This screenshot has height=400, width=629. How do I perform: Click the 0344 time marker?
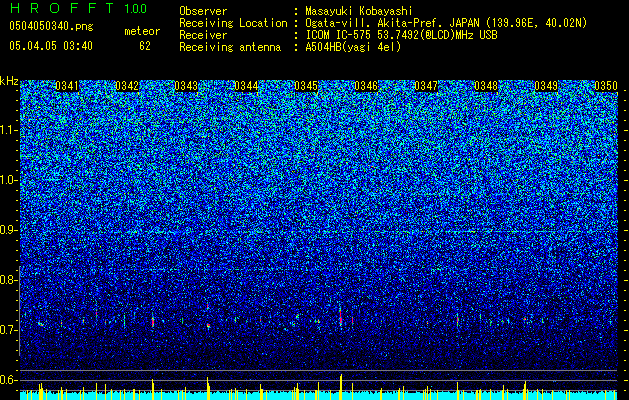coord(246,86)
